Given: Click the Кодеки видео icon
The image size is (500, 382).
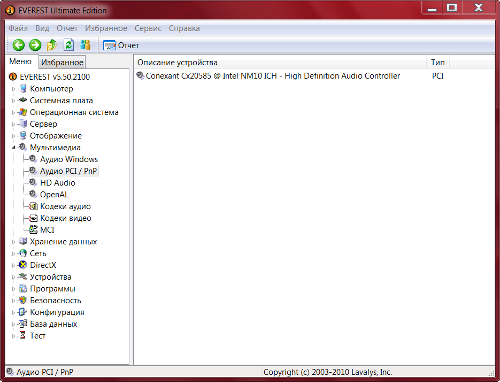Looking at the screenshot, I should point(33,218).
